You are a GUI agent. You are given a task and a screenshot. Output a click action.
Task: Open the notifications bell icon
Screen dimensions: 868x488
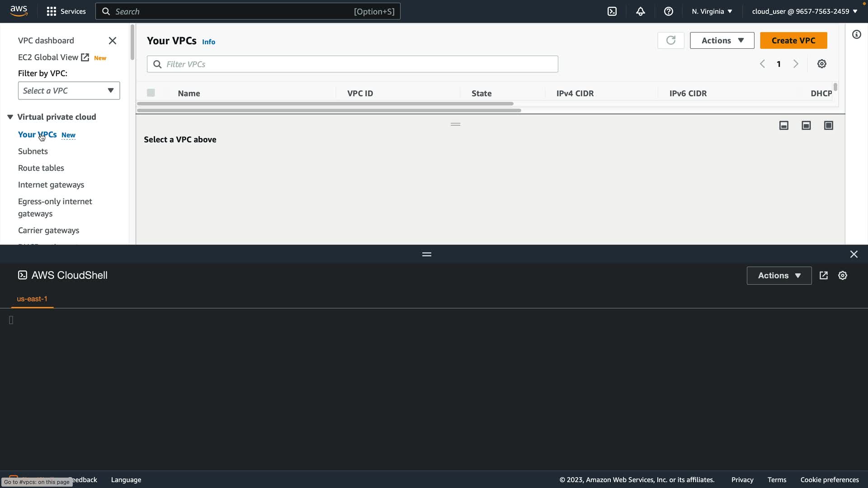(640, 11)
